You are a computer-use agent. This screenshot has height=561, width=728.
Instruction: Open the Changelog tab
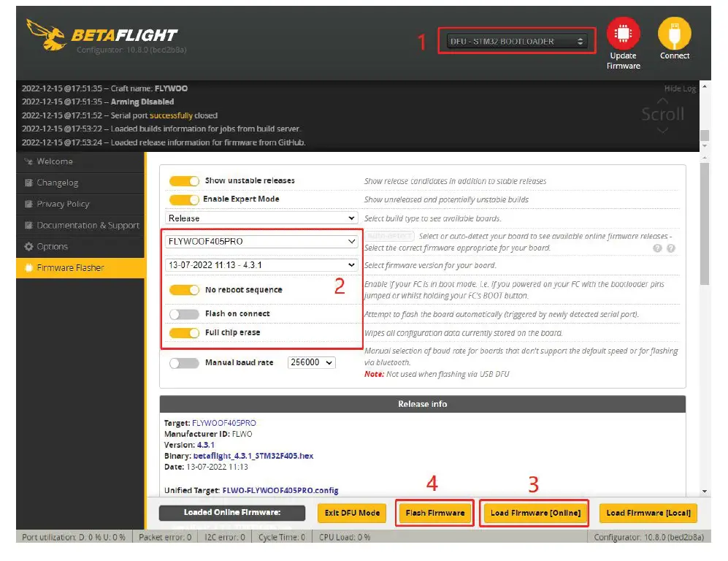80,183
